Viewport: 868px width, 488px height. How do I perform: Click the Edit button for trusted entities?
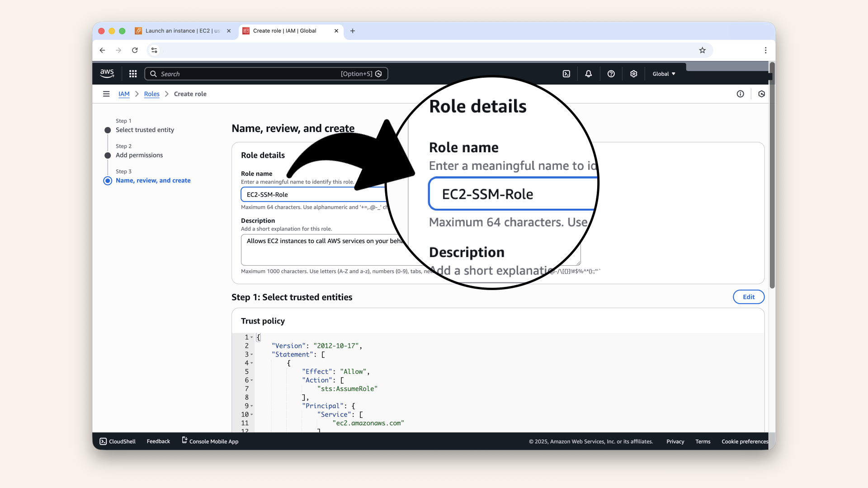[x=748, y=297]
